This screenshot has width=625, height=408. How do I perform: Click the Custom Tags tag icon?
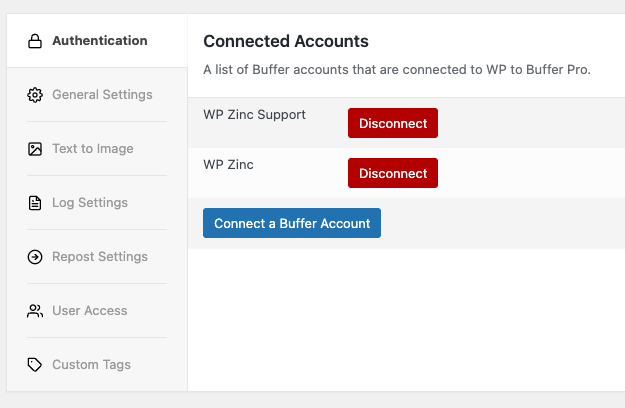[35, 365]
